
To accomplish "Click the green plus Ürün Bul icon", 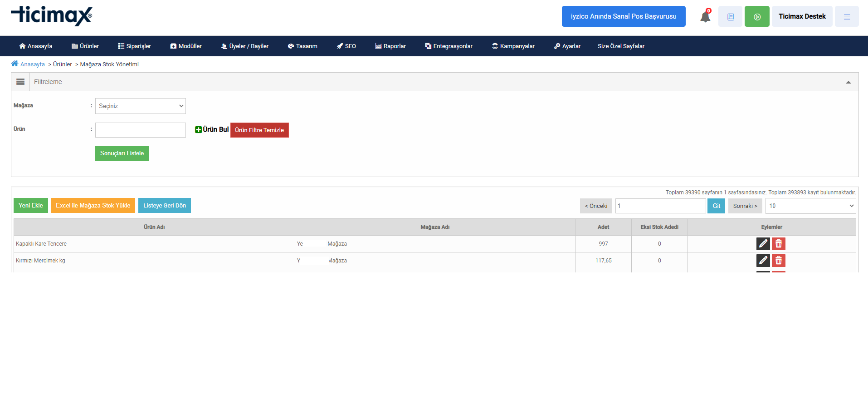I will (198, 130).
